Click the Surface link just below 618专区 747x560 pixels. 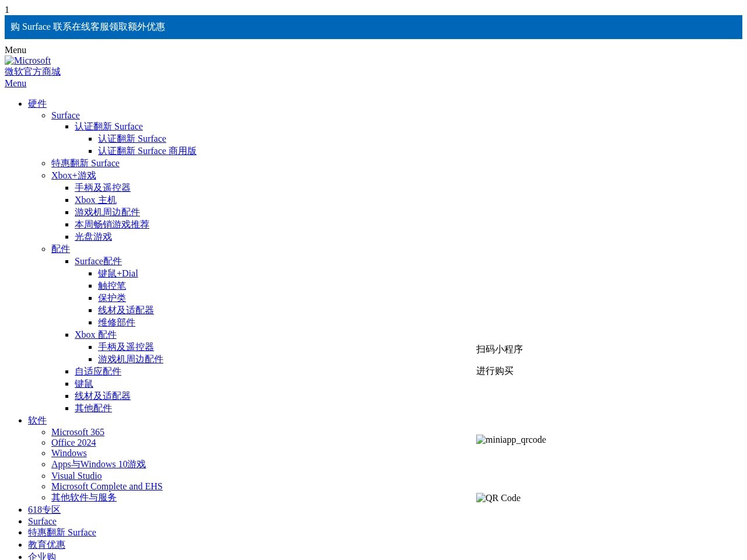point(42,521)
